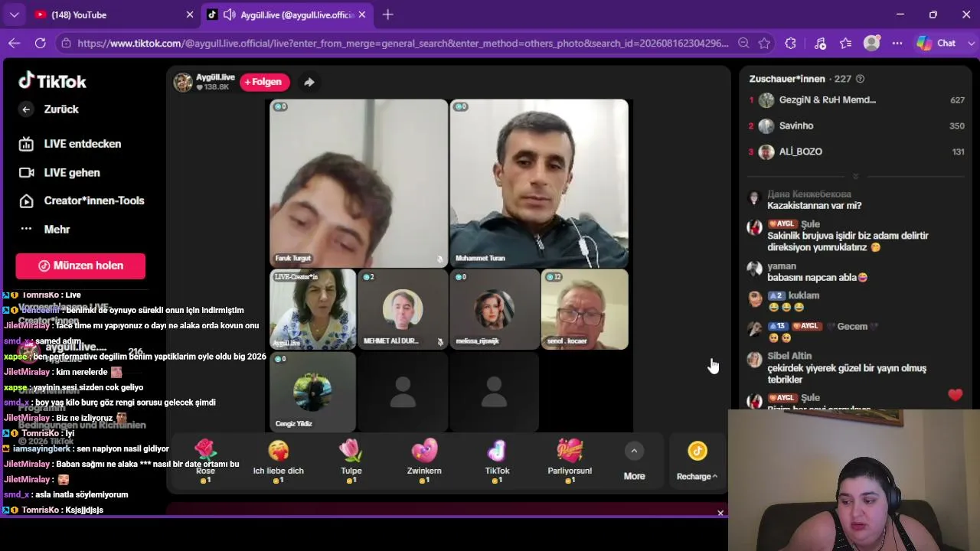The image size is (980, 551).
Task: Send the Parliyorsun! gift
Action: click(x=570, y=461)
